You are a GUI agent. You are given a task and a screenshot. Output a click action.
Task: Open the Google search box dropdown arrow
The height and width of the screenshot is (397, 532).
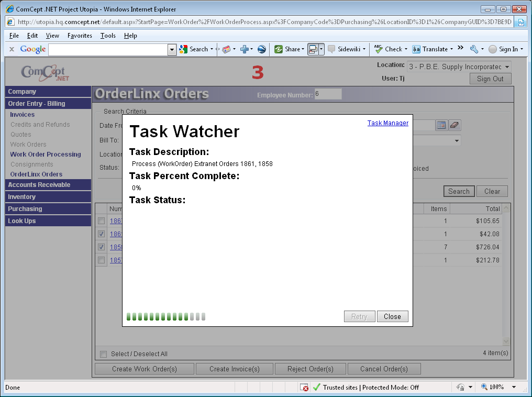[172, 49]
